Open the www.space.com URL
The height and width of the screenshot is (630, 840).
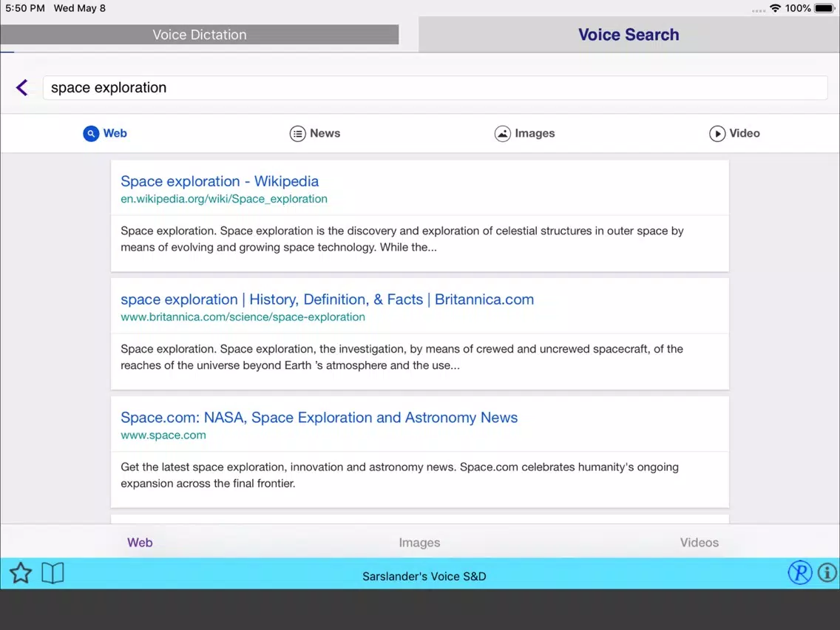pos(163,435)
